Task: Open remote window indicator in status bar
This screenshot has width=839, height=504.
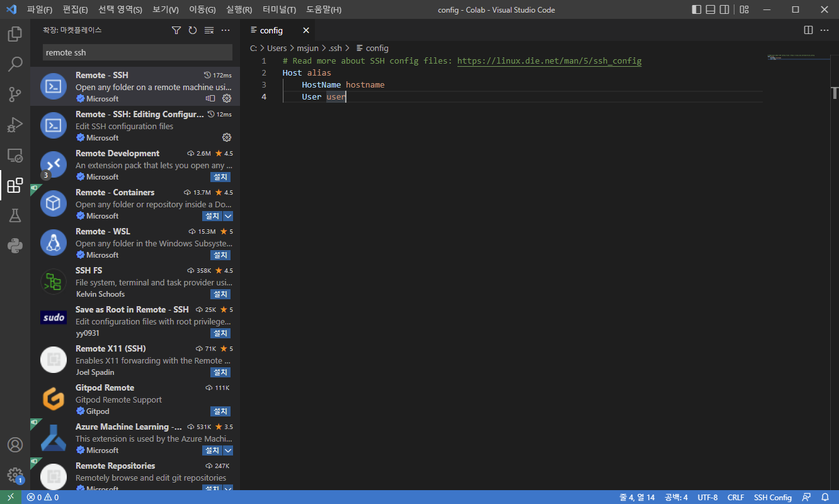Action: (11, 497)
